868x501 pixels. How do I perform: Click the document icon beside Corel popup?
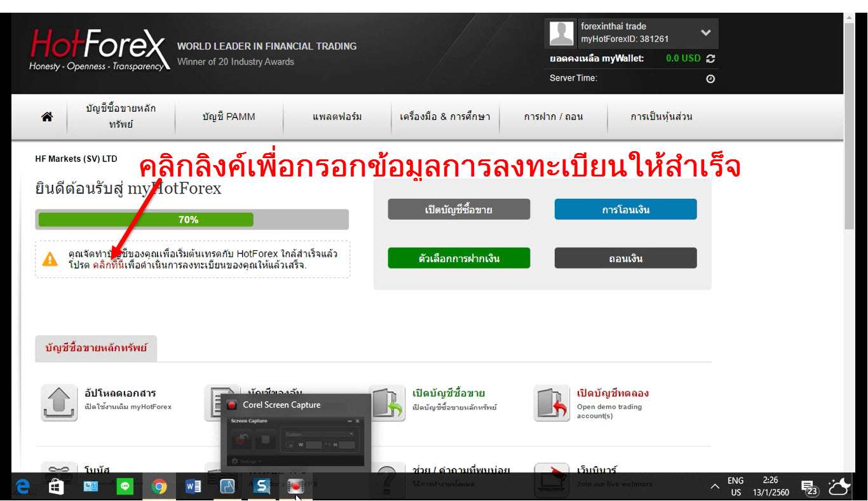pyautogui.click(x=212, y=403)
